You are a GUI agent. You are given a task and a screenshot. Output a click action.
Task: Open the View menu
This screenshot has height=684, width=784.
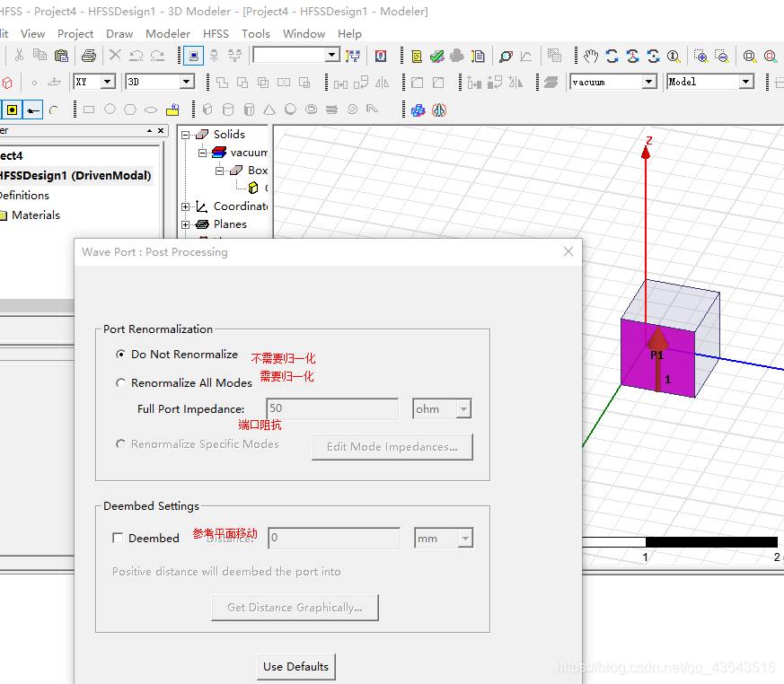[32, 33]
